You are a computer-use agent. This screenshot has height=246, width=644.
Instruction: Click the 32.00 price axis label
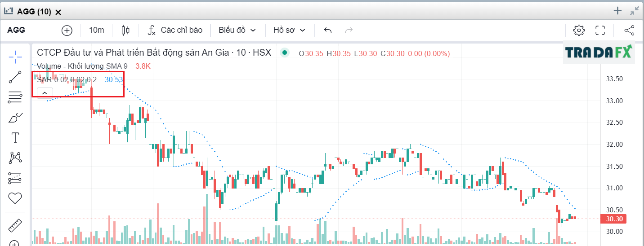coord(614,145)
